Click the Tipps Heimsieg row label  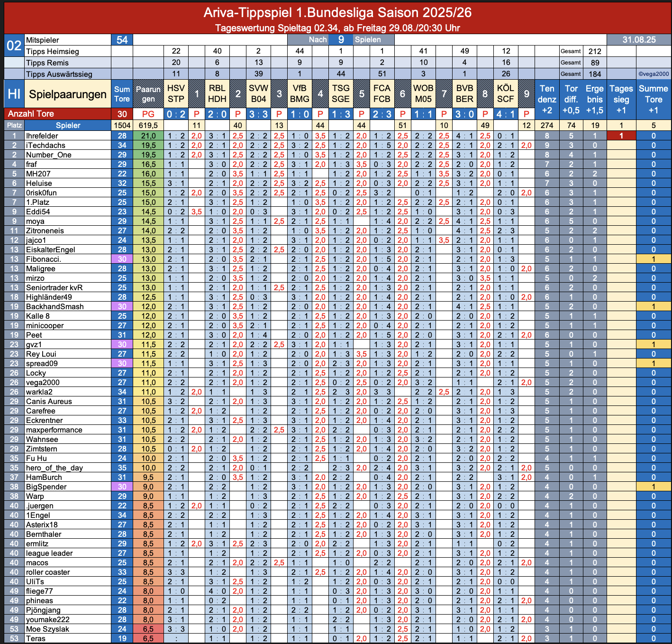click(x=68, y=51)
